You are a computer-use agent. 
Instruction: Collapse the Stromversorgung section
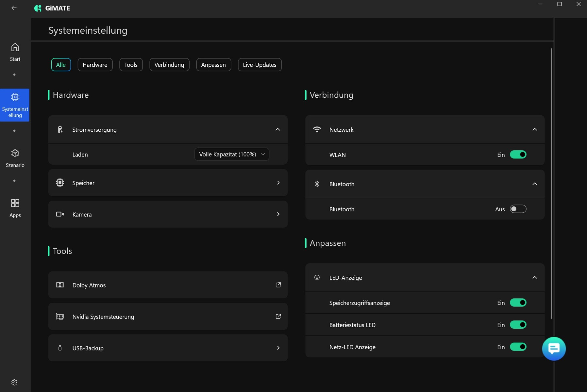[x=277, y=129]
